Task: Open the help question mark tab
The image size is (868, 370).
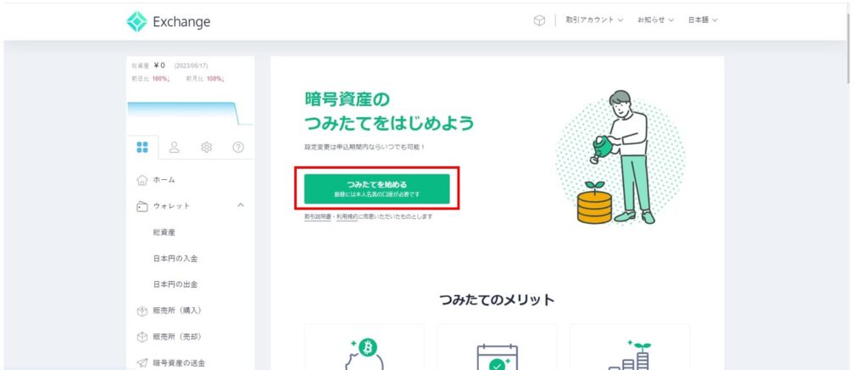Action: tap(238, 147)
